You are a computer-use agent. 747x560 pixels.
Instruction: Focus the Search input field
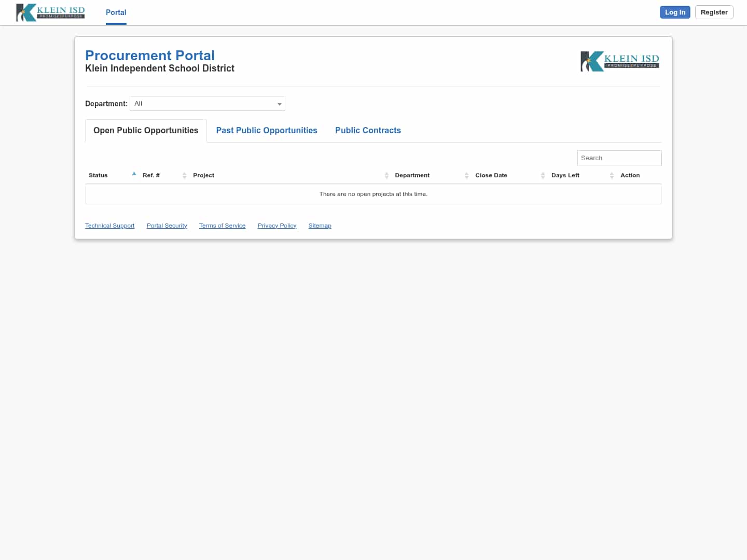tap(619, 158)
